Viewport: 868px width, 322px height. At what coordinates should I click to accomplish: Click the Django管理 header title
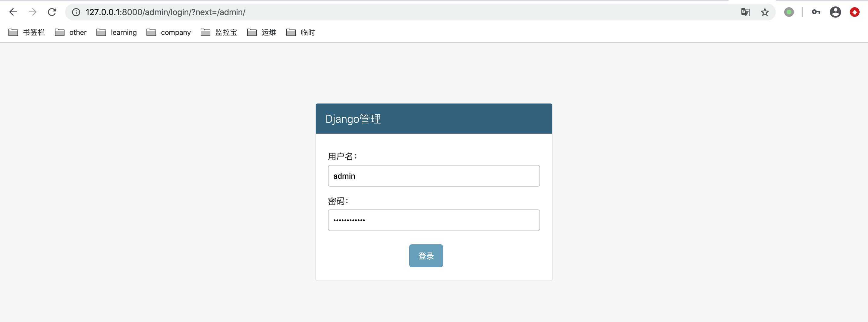[353, 119]
